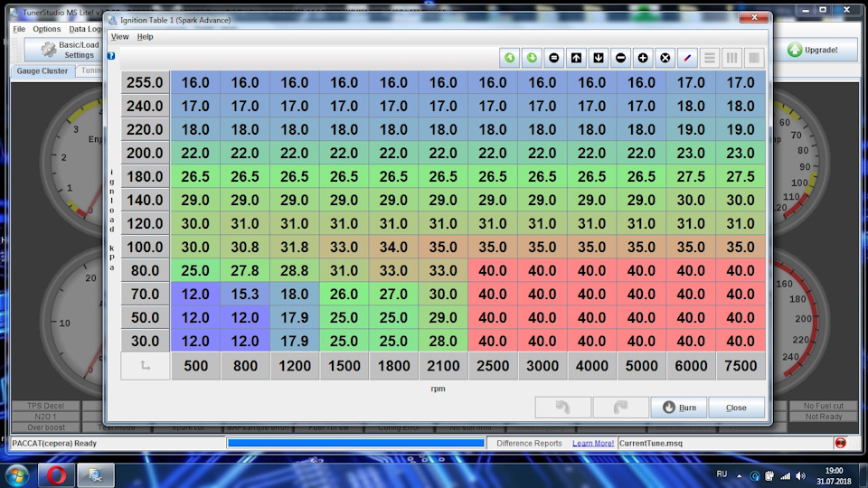Click the Set Equal To icon

click(554, 58)
